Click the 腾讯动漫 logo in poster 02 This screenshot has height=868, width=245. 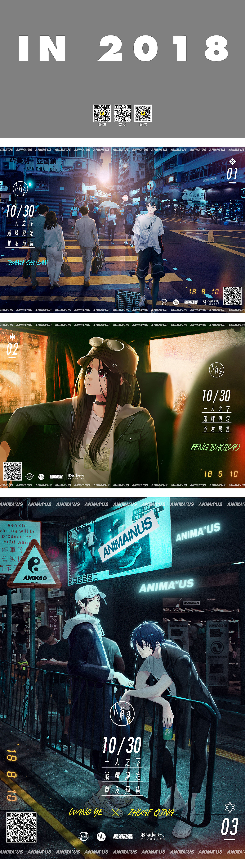point(56,477)
